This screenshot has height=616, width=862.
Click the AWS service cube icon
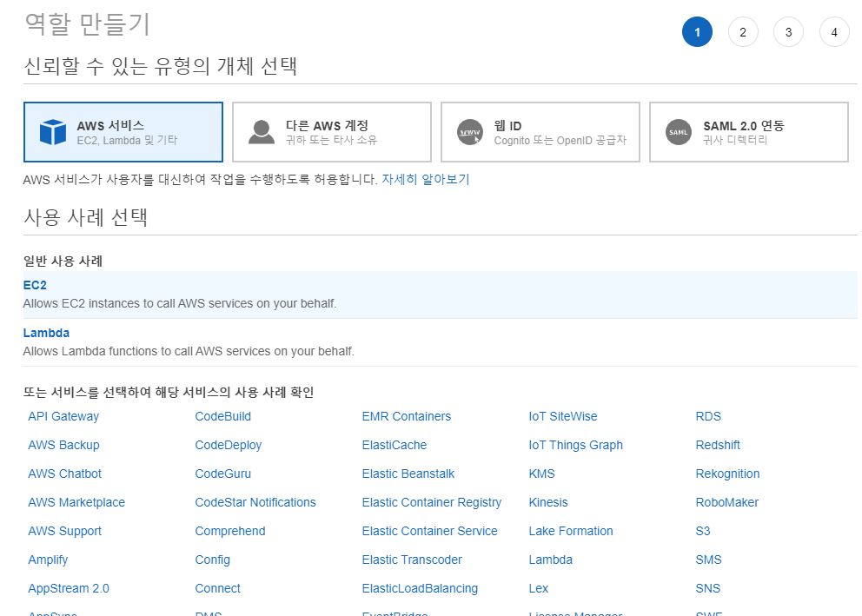tap(53, 132)
